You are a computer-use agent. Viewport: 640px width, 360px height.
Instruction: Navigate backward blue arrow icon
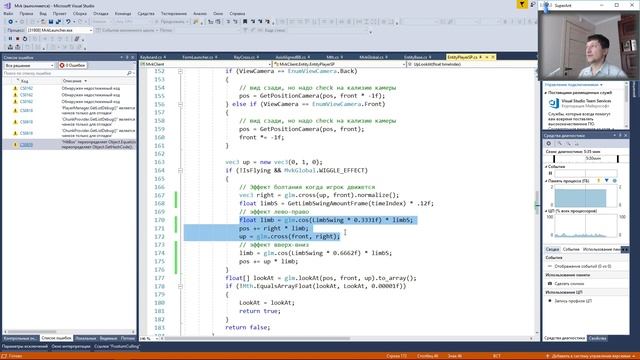coord(11,22)
